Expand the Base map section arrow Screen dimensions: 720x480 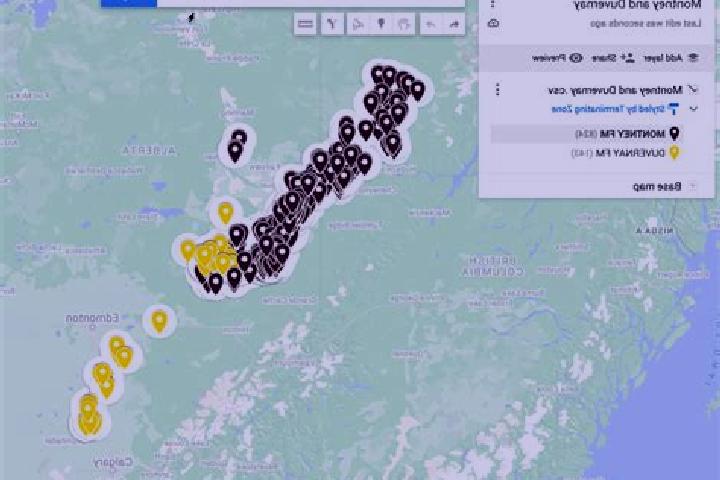pos(692,186)
